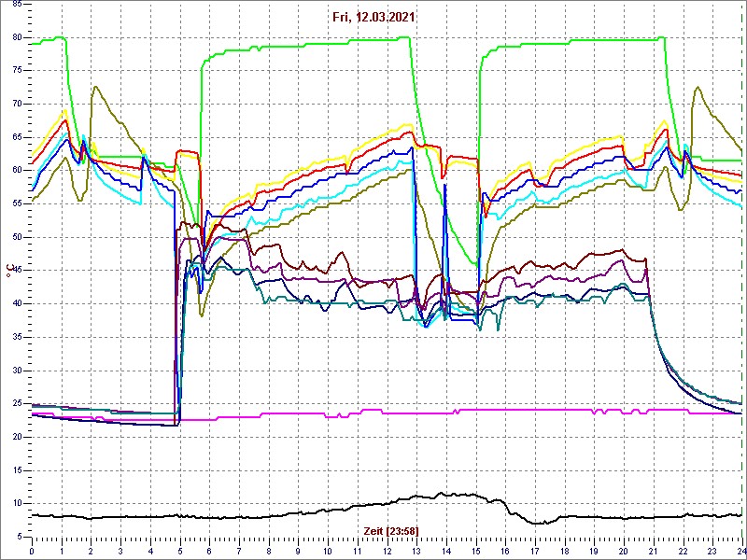Click hour "13" on the time axis
Screen dimensions: 747x560
(416, 551)
